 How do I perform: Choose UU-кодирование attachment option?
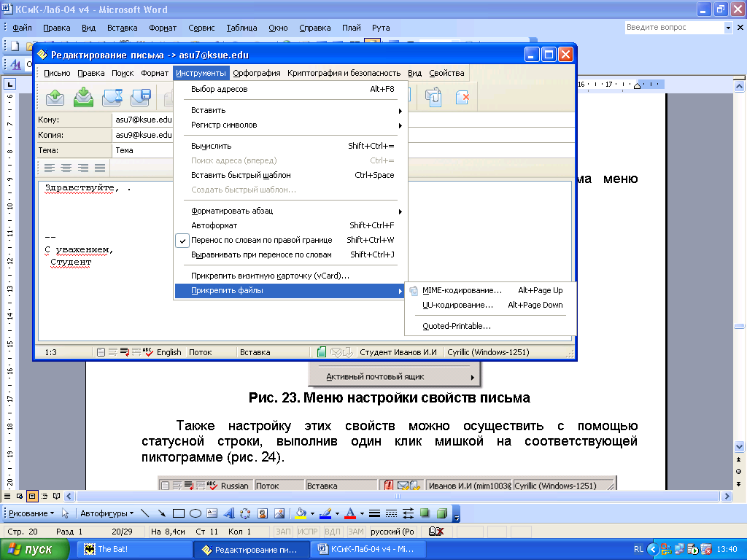click(x=490, y=305)
